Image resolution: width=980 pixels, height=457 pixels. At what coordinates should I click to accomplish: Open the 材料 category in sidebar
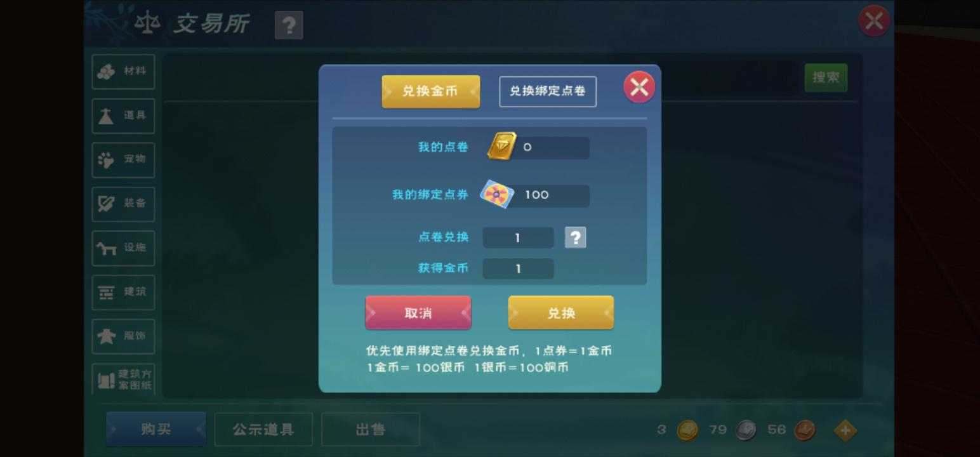123,71
